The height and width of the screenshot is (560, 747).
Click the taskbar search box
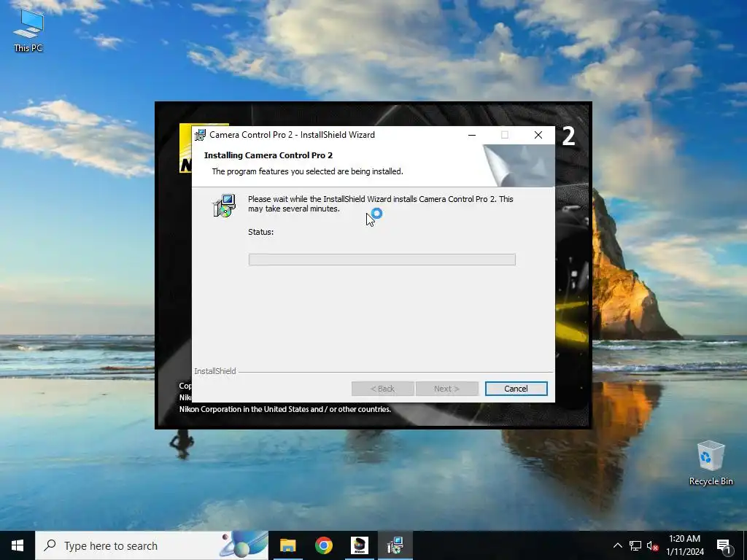pyautogui.click(x=152, y=545)
